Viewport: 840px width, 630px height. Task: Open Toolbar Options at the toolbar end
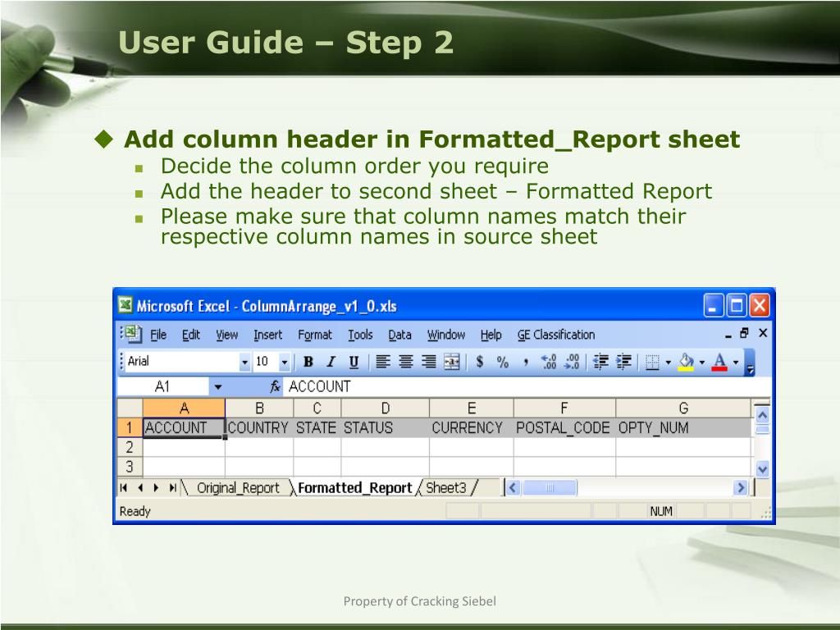pos(750,363)
